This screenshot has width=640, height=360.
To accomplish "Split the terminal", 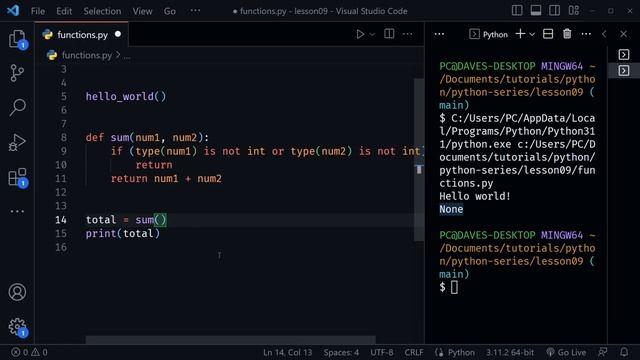I will point(548,34).
